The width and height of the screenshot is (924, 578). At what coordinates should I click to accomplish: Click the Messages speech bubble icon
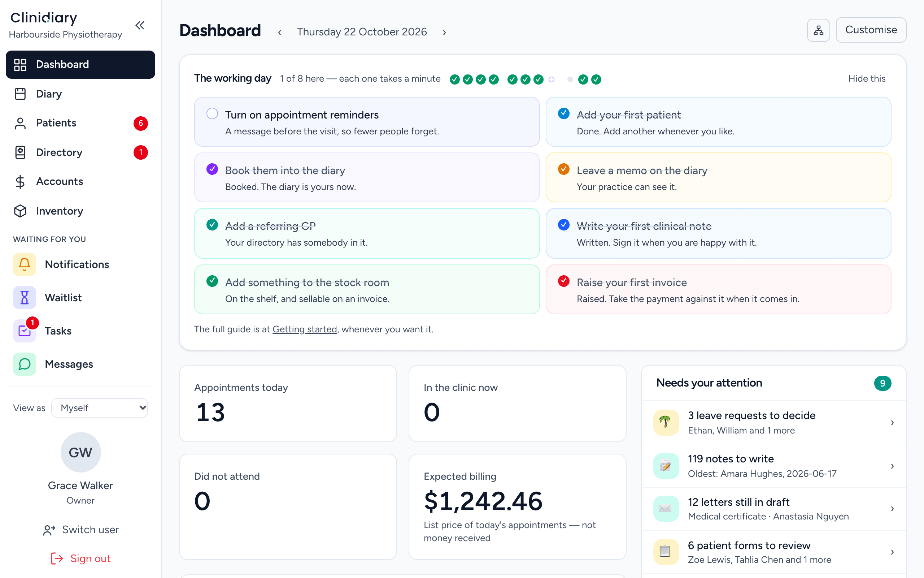click(25, 364)
